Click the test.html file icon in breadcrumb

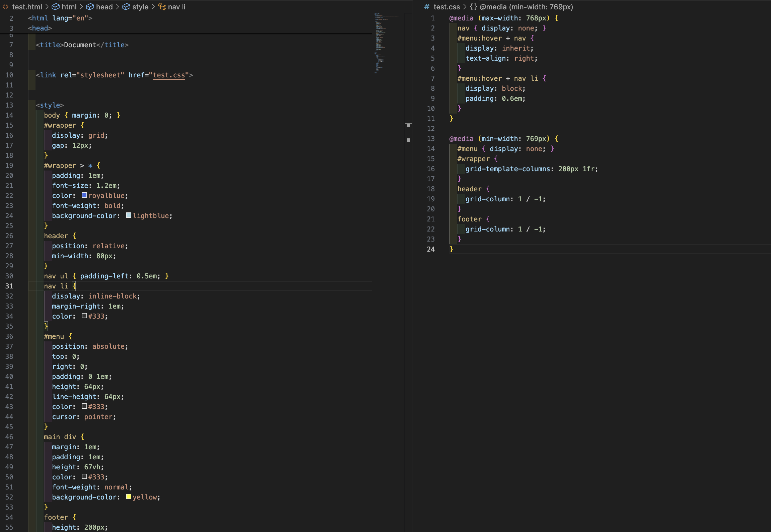coord(5,7)
